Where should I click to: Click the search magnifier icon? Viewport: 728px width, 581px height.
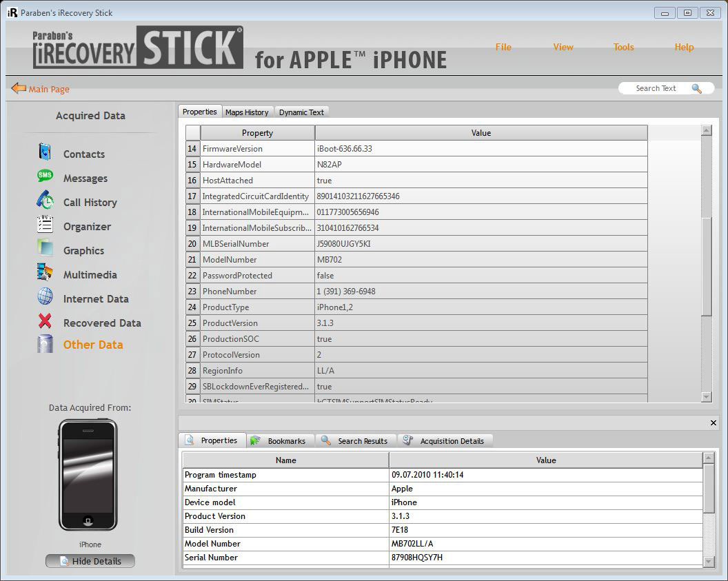696,88
